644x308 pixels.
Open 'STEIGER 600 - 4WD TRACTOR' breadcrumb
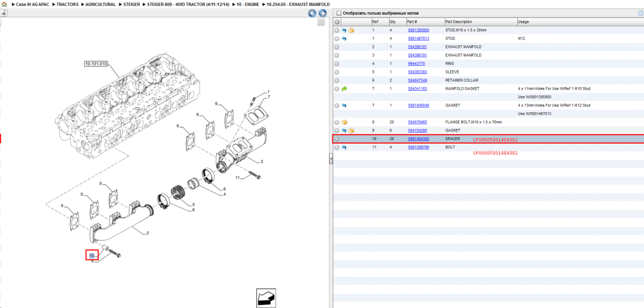(x=188, y=4)
